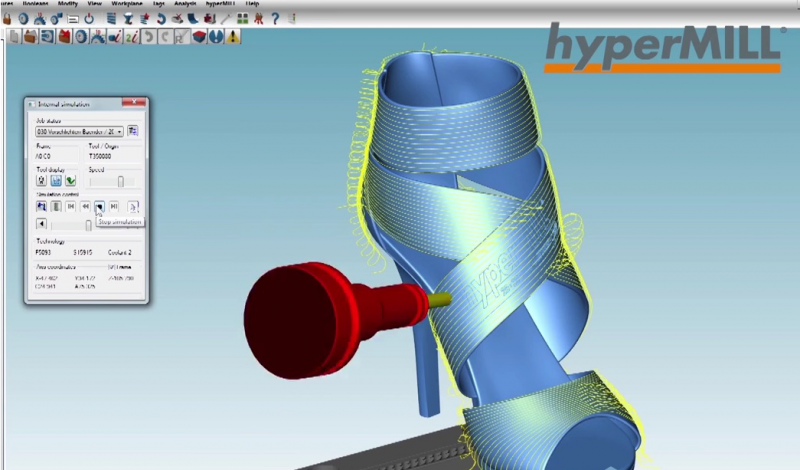Open the Booleans menu

pyautogui.click(x=35, y=3)
